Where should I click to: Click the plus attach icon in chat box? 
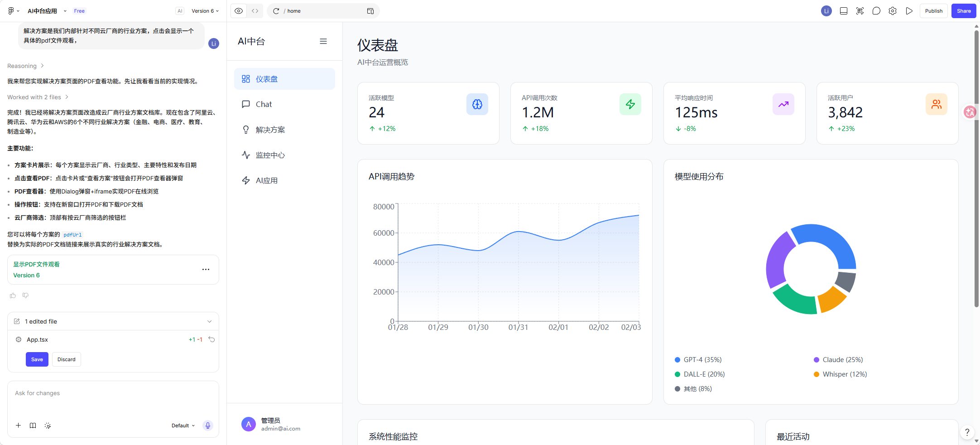click(x=18, y=426)
